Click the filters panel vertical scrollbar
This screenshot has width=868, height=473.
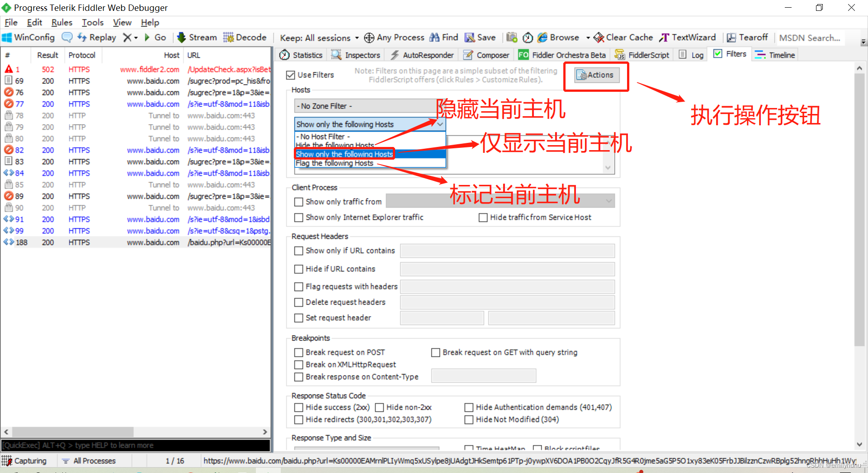(859, 210)
